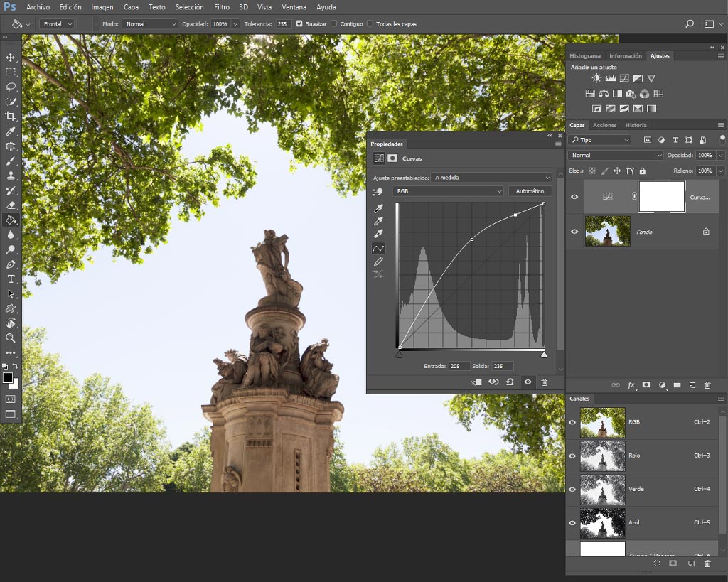This screenshot has height=582, width=728.
Task: Reset the Curves adjustment to defaults
Action: click(510, 382)
